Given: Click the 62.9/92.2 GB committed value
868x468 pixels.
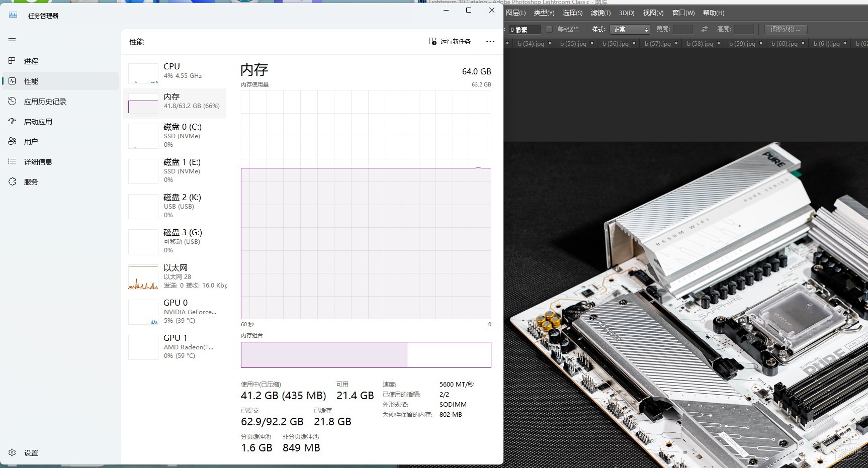Looking at the screenshot, I should click(x=272, y=422).
